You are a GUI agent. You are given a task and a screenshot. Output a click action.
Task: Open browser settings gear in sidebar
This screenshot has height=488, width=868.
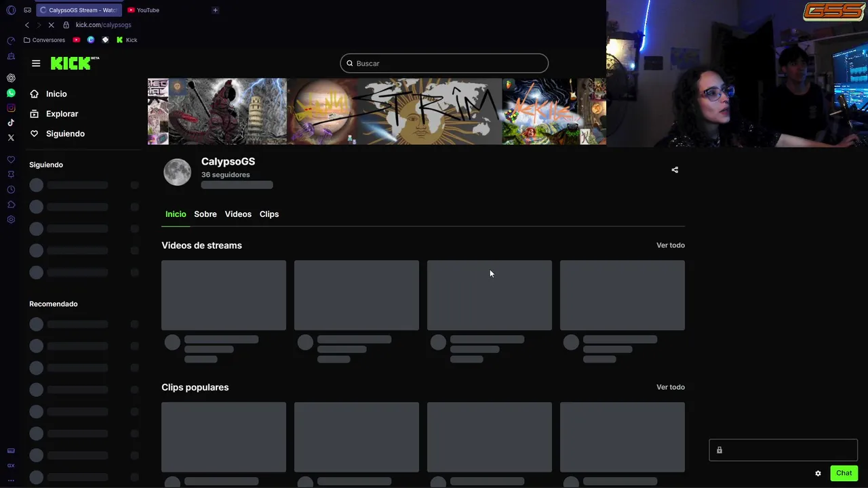pos(11,220)
